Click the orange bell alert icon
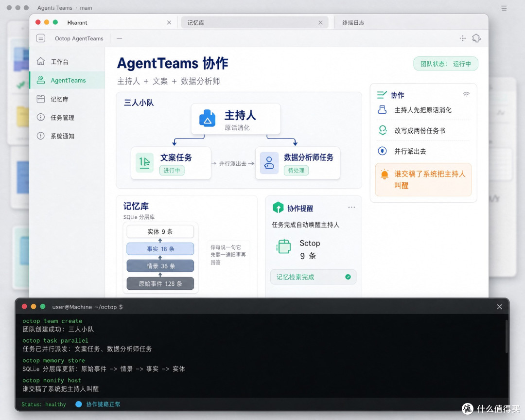 click(385, 174)
